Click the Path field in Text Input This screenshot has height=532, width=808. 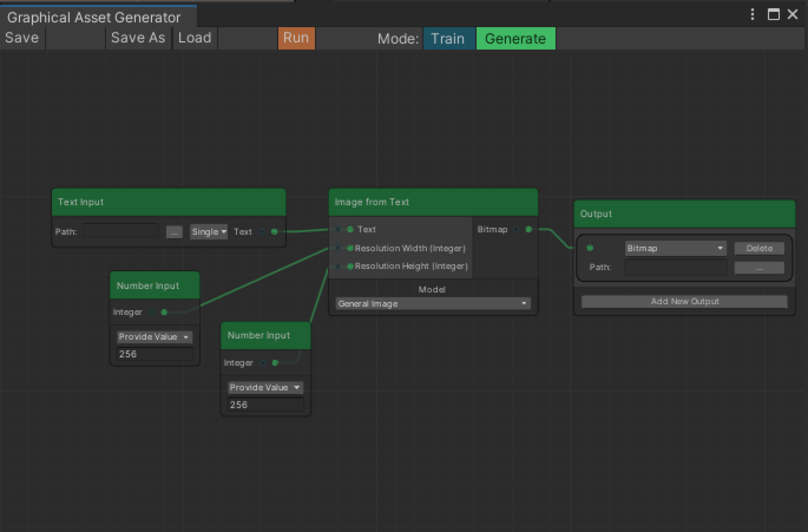click(121, 231)
